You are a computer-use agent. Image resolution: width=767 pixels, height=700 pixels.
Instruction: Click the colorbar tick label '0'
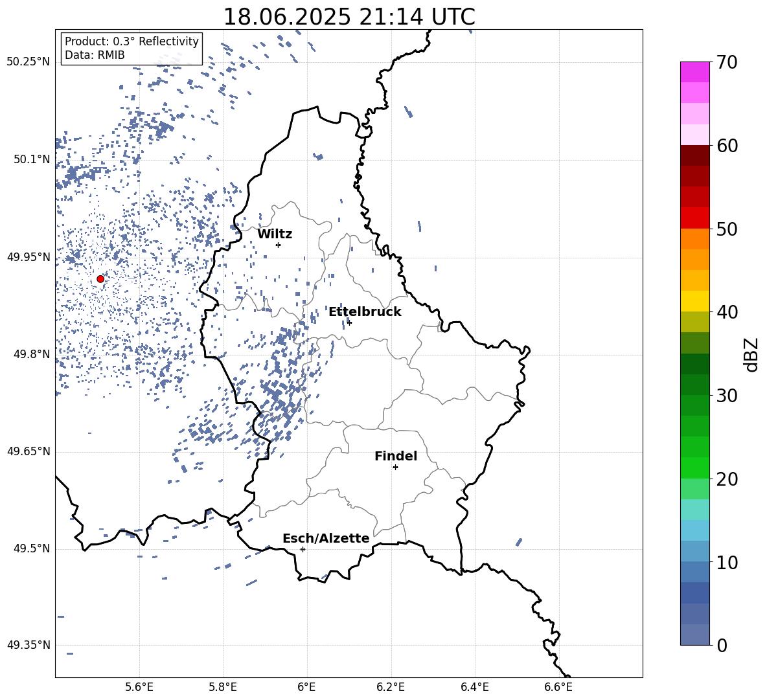point(722,645)
